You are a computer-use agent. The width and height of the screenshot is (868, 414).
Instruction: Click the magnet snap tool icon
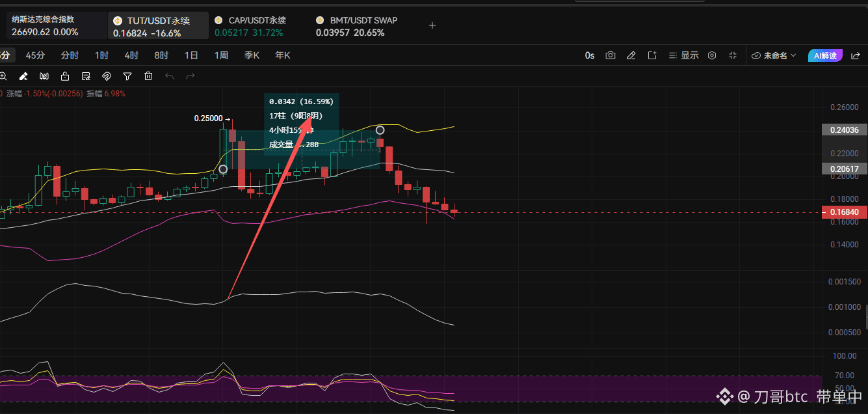click(x=107, y=76)
